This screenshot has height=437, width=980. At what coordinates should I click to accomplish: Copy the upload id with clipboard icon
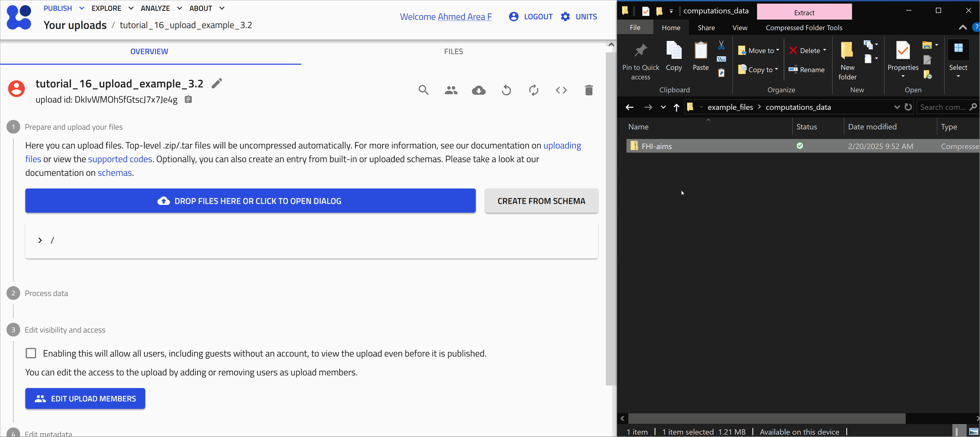point(188,100)
